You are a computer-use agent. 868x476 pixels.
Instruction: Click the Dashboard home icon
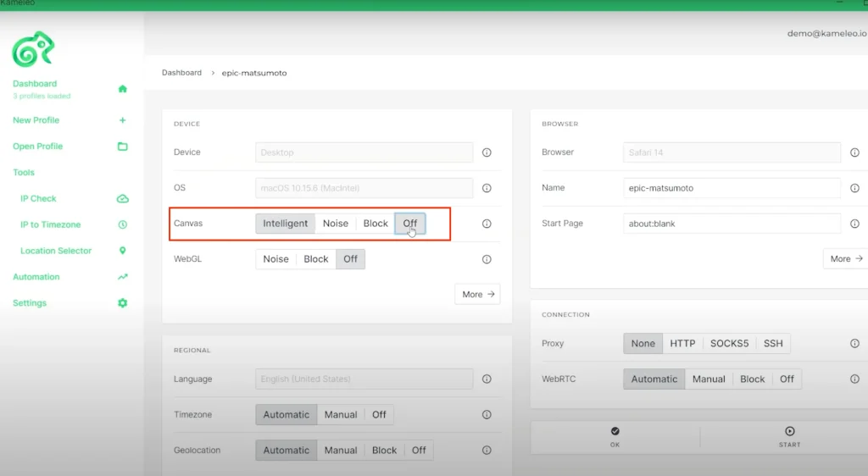coord(122,88)
